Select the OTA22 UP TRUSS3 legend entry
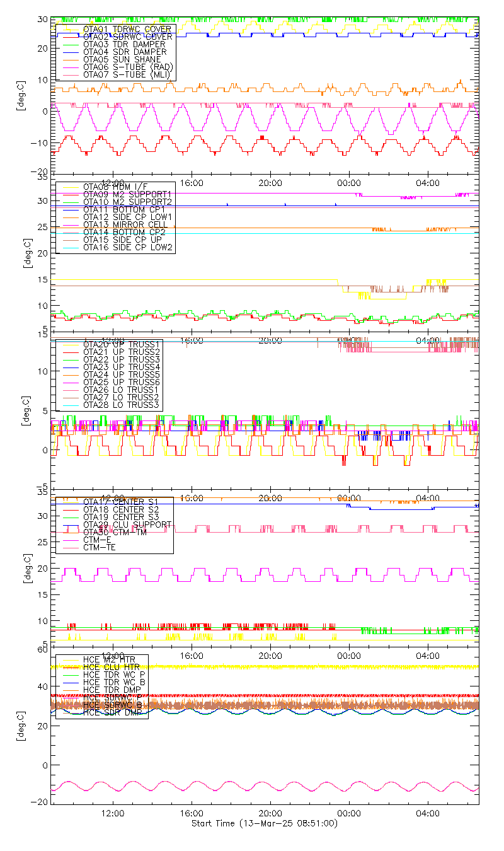The height and width of the screenshot is (851, 504). [x=122, y=359]
